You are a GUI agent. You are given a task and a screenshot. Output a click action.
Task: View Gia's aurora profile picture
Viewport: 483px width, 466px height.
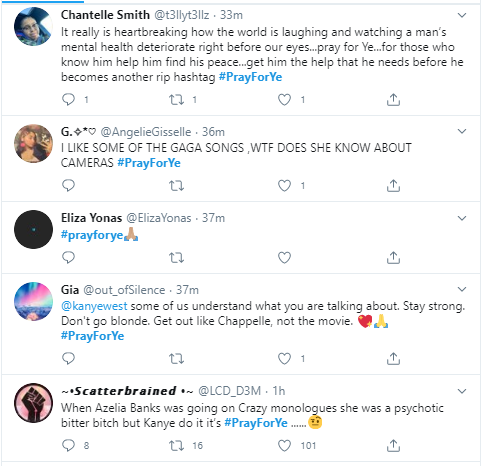click(x=33, y=302)
